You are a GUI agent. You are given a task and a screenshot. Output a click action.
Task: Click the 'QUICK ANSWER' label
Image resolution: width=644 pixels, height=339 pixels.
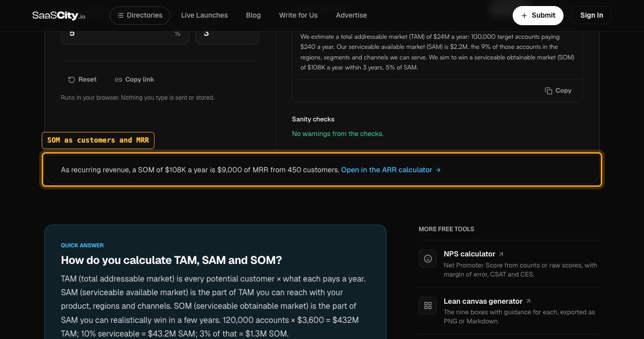point(82,245)
